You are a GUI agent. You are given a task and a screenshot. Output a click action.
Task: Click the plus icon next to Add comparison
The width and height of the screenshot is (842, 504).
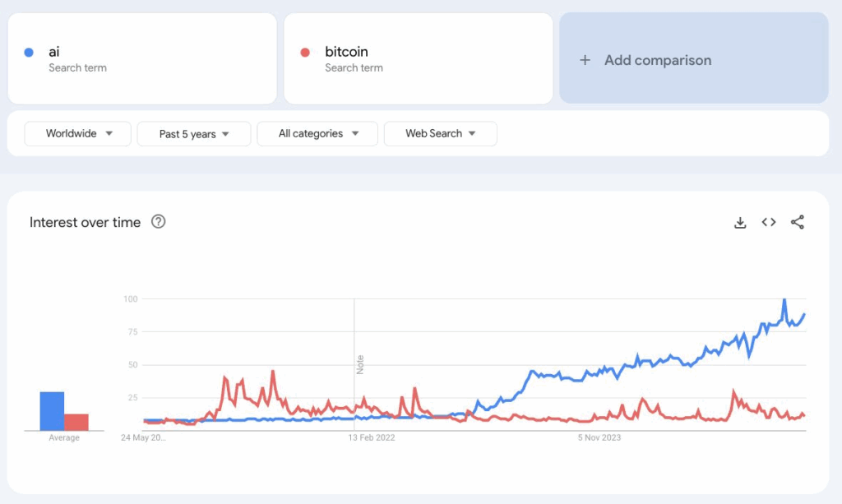coord(585,60)
